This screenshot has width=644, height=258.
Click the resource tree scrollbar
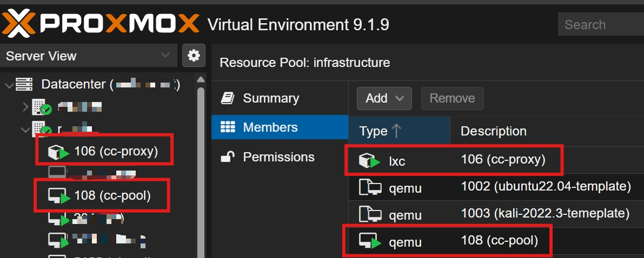pos(201,172)
